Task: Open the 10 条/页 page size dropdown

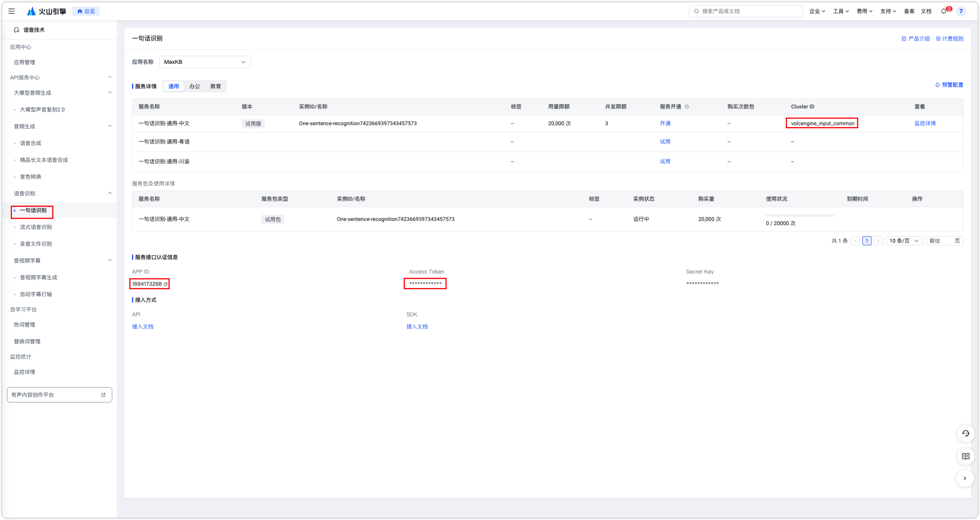Action: (x=904, y=241)
